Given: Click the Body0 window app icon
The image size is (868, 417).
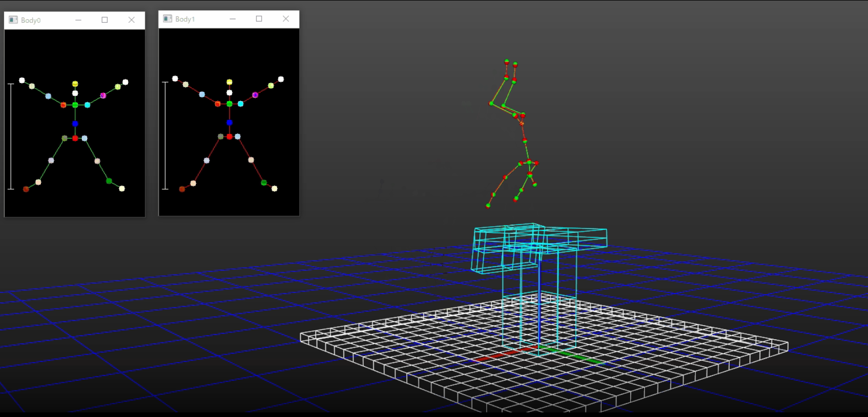Looking at the screenshot, I should (x=13, y=20).
